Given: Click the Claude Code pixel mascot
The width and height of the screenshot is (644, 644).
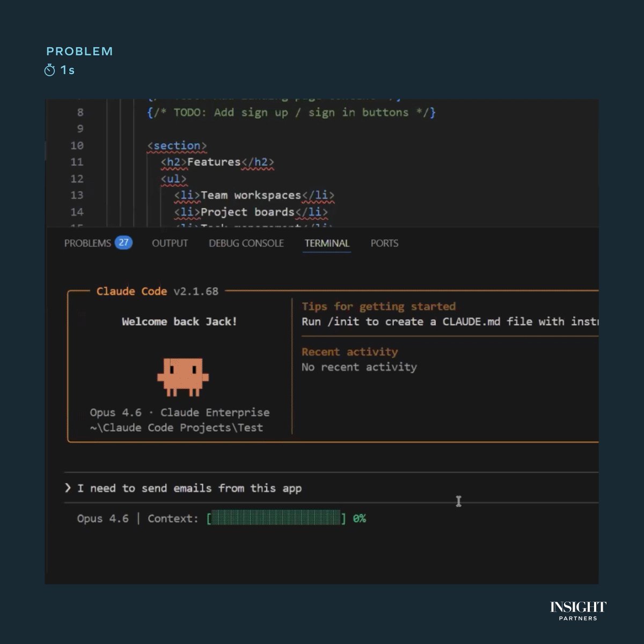Looking at the screenshot, I should 182,377.
